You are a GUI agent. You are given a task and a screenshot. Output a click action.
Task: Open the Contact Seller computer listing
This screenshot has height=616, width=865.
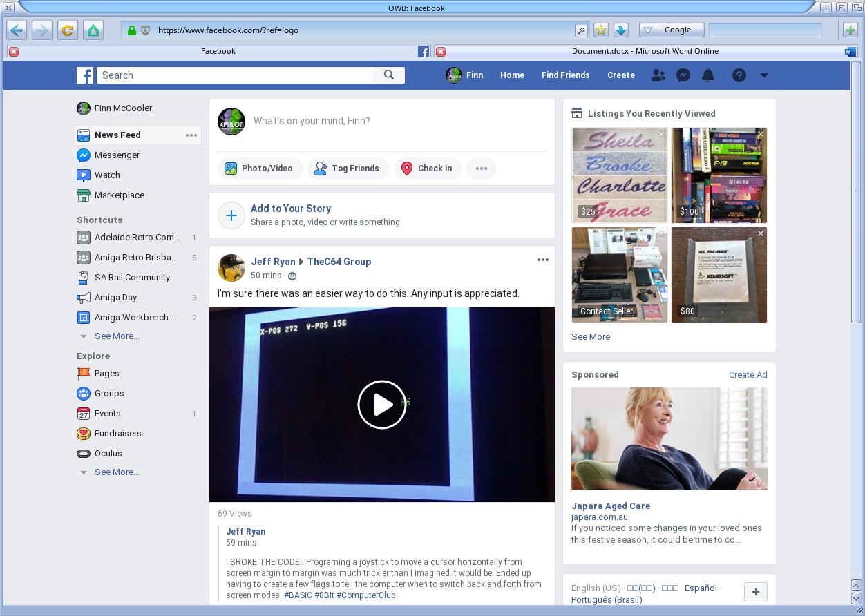620,275
